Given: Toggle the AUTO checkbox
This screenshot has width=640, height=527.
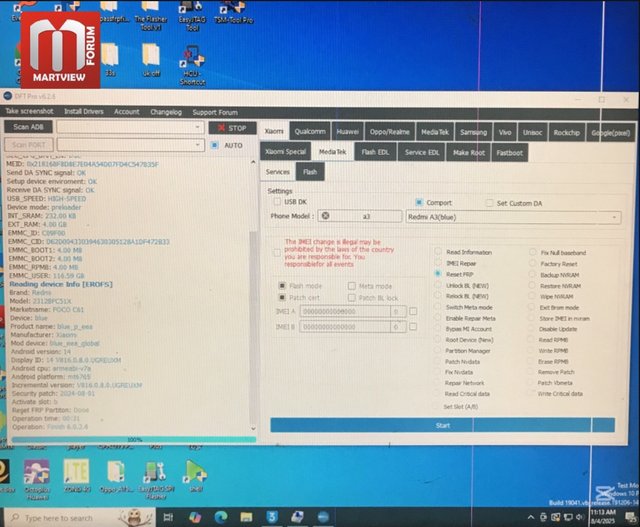Looking at the screenshot, I should (x=215, y=145).
